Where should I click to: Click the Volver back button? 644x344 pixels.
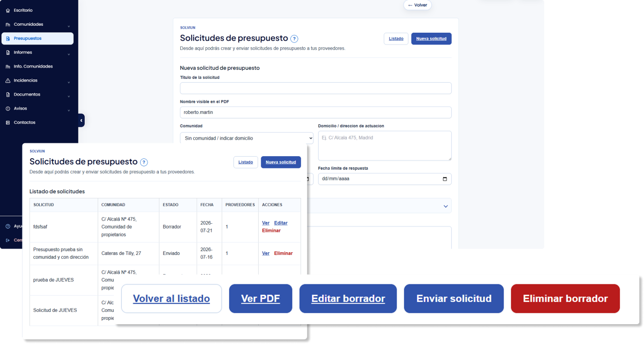pyautogui.click(x=418, y=5)
